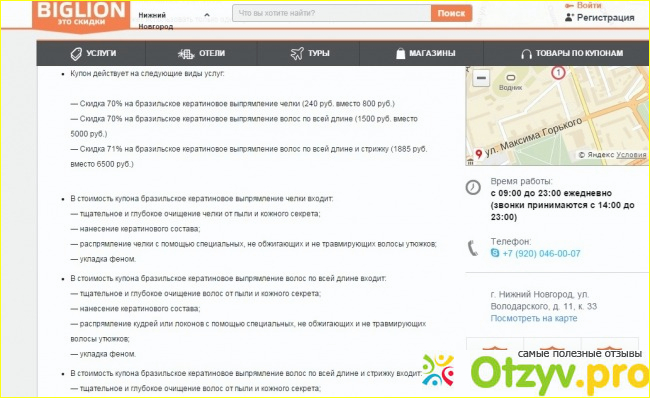Click the tag icon next to Услуги
The width and height of the screenshot is (650, 398).
[x=76, y=54]
